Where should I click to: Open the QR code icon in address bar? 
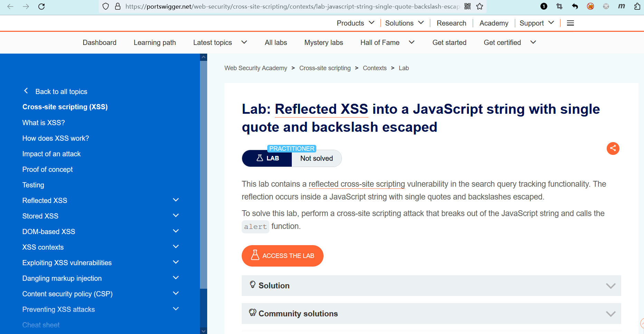pos(468,7)
